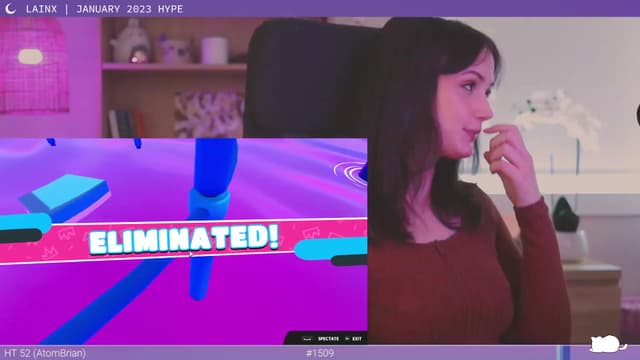640x360 pixels.
Task: Click the EXIT button in the game
Action: [x=357, y=339]
